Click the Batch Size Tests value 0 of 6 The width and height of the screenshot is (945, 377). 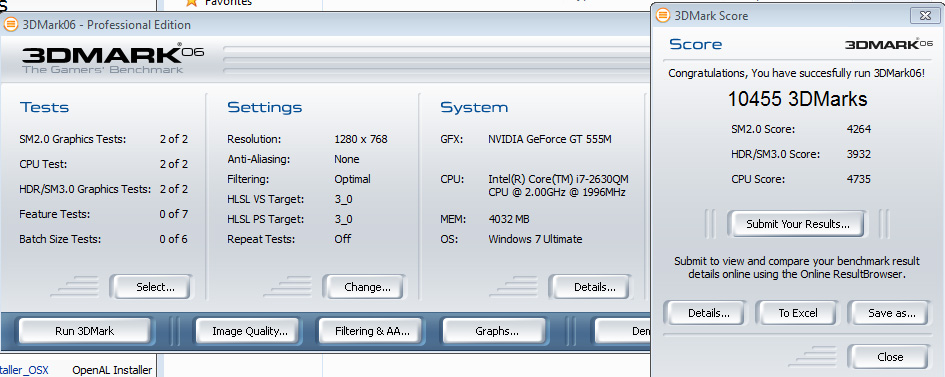click(174, 239)
